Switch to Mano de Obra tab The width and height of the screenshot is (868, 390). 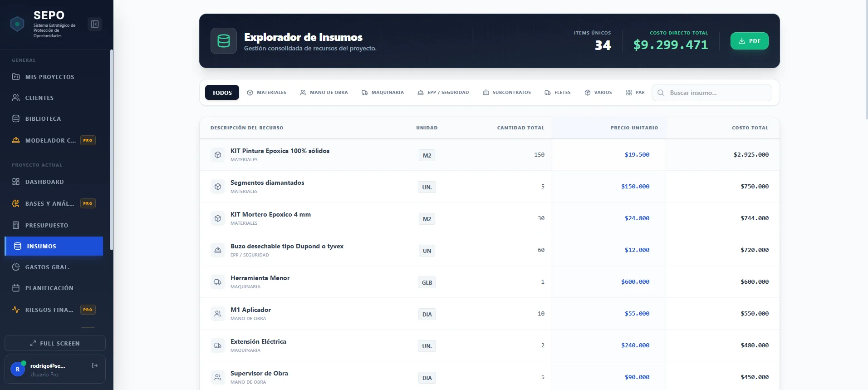324,93
